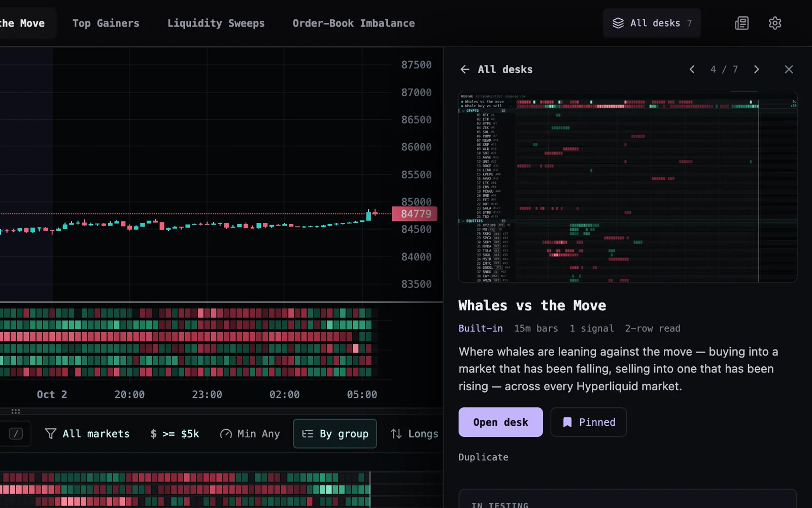Click the 87500 price axis label
Screen dimensions: 812x508
416,65
